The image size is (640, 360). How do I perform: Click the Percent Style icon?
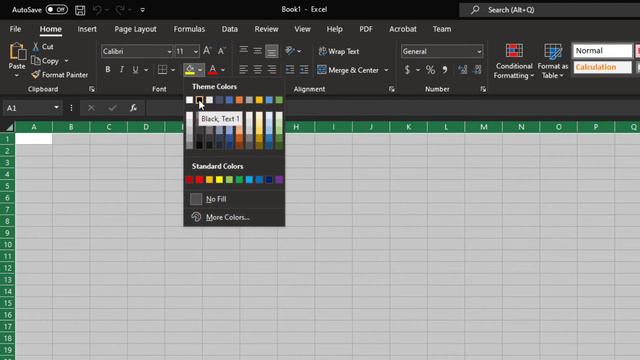(430, 70)
